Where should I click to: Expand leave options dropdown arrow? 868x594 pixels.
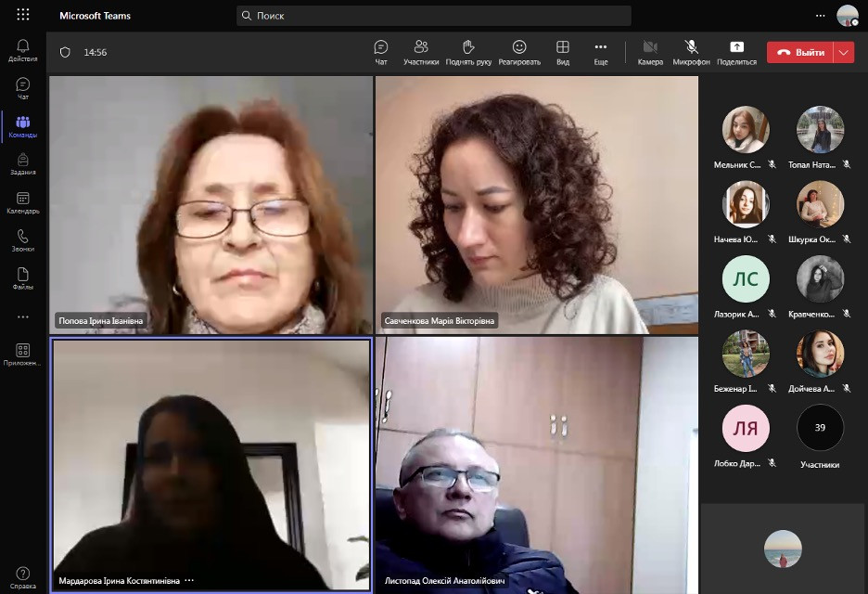pos(844,53)
